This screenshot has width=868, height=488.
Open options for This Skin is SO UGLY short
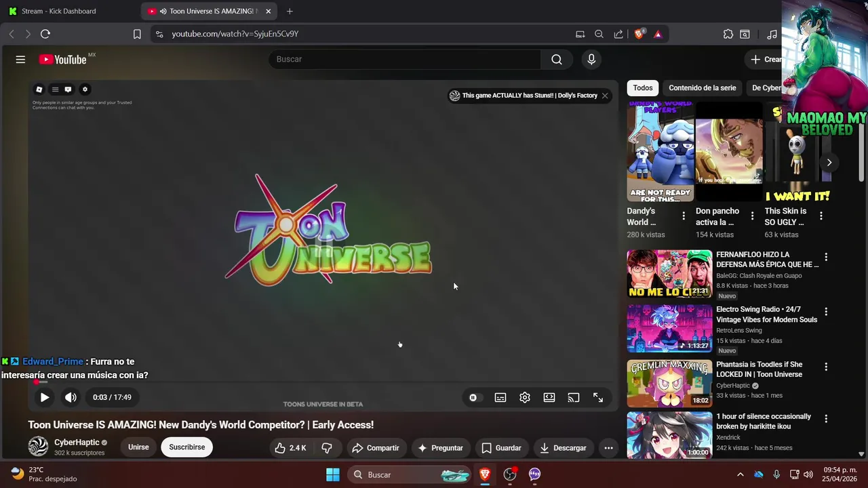point(821,216)
